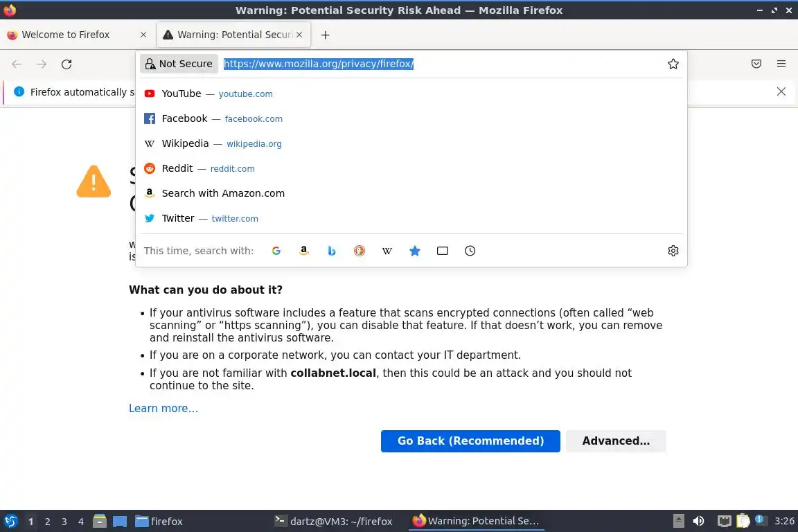Viewport: 798px width, 532px height.
Task: Close the Warning: Potential Security tab
Action: click(x=299, y=35)
